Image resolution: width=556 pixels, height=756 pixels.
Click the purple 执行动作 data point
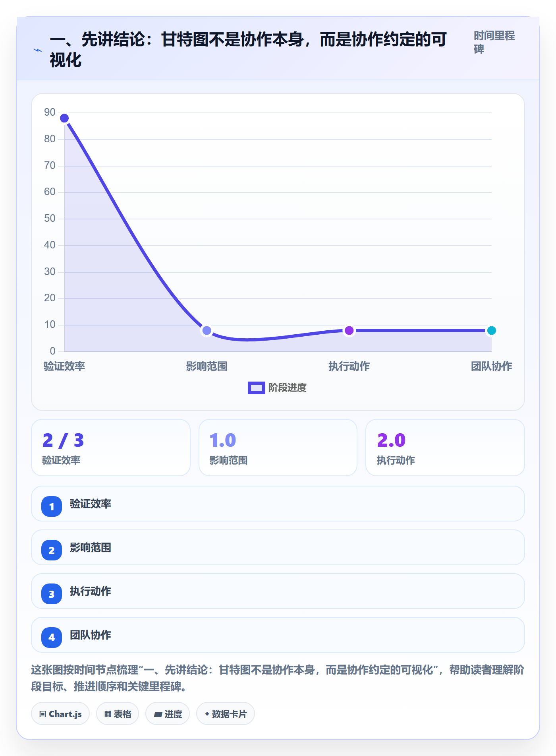349,330
